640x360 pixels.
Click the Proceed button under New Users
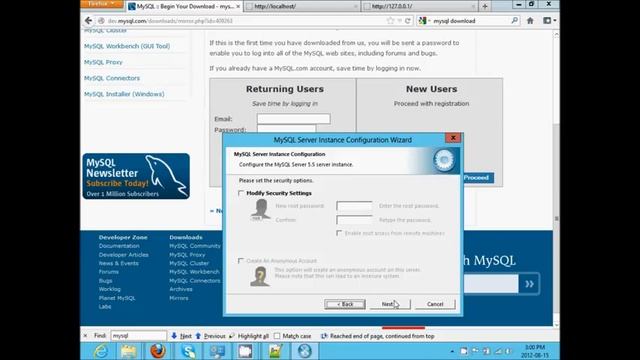(476, 178)
